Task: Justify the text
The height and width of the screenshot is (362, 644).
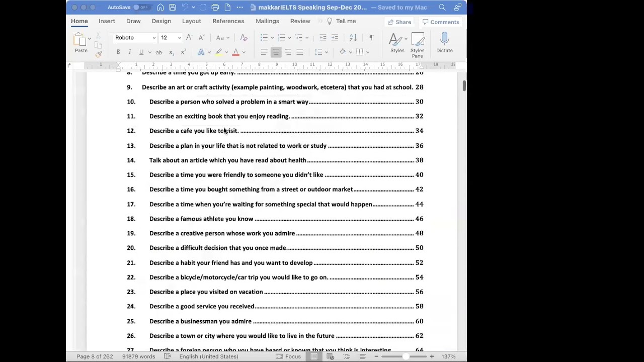Action: (300, 52)
